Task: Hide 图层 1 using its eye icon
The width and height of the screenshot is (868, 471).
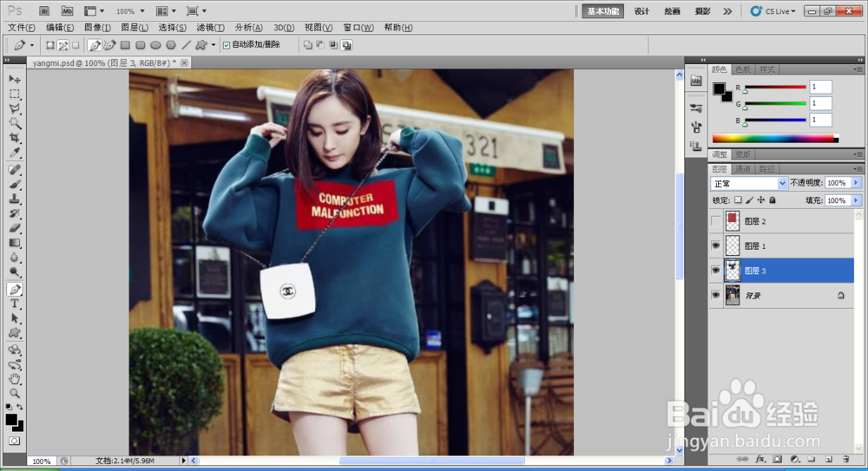Action: click(716, 245)
